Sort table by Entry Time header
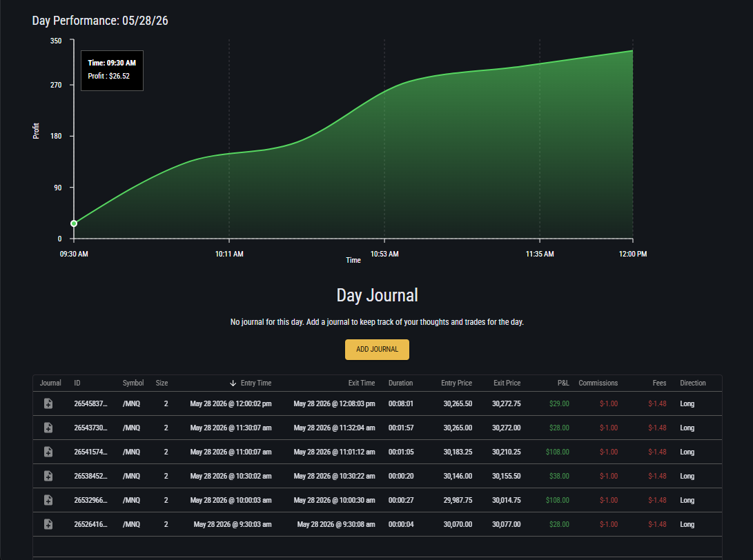This screenshot has width=753, height=560. click(x=256, y=383)
